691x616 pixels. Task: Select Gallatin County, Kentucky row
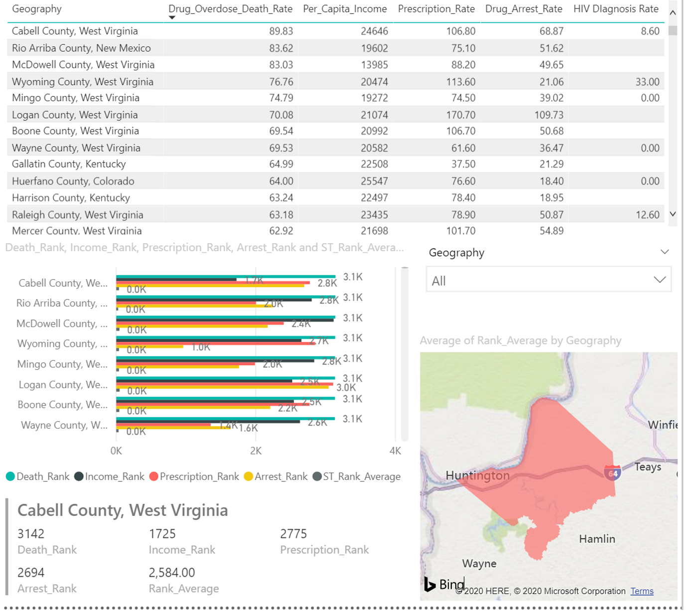point(335,164)
